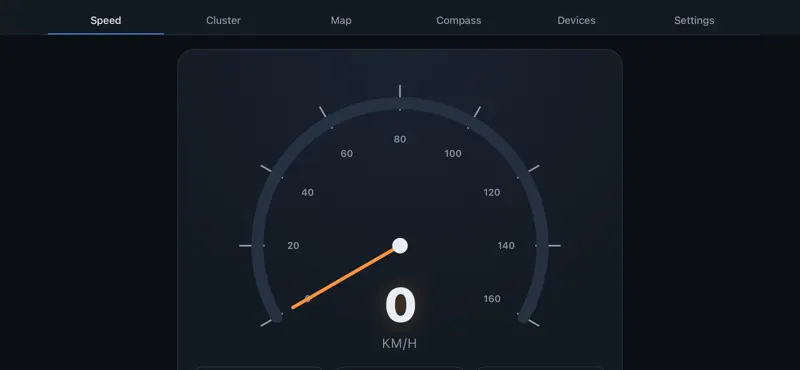Open the Devices tab
800x370 pixels.
click(x=576, y=20)
